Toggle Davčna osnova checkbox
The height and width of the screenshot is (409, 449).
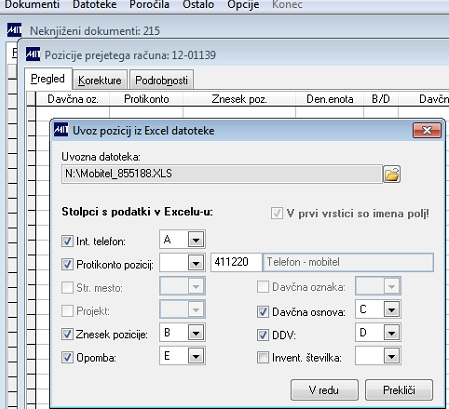(x=263, y=312)
